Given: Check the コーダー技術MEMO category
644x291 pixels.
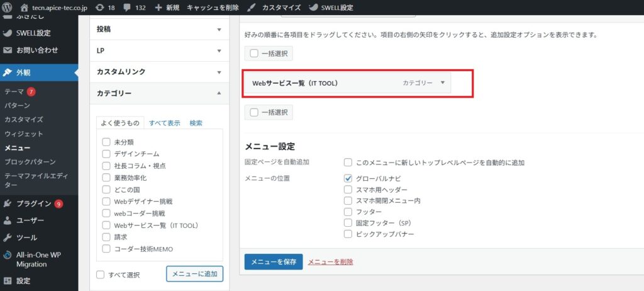Looking at the screenshot, I should [x=106, y=249].
